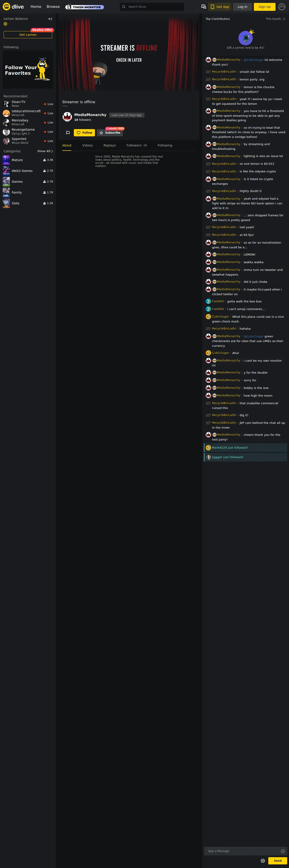This screenshot has height=868, width=289.
Task: Open the Family category row
Action: coord(28,192)
